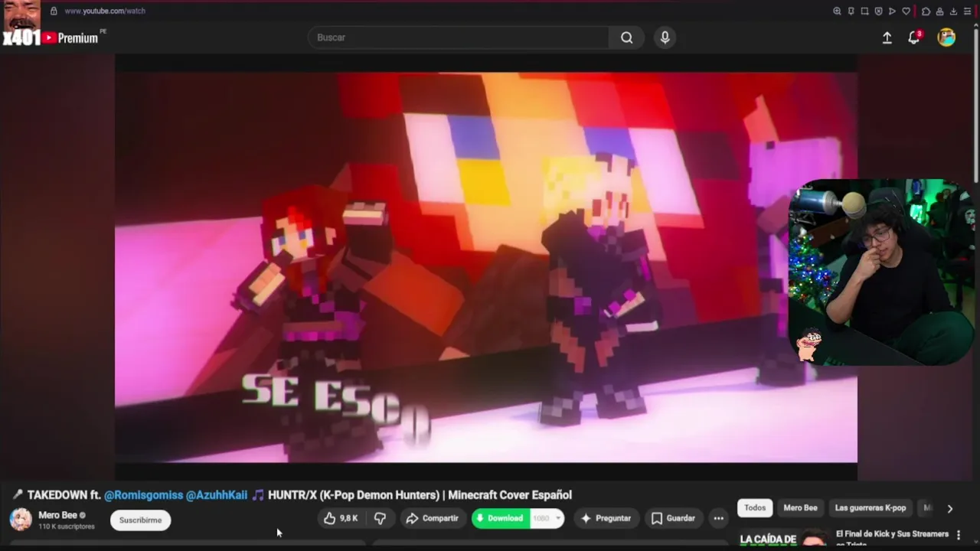The width and height of the screenshot is (980, 551).
Task: Show more filter chips with right arrow
Action: 949,508
